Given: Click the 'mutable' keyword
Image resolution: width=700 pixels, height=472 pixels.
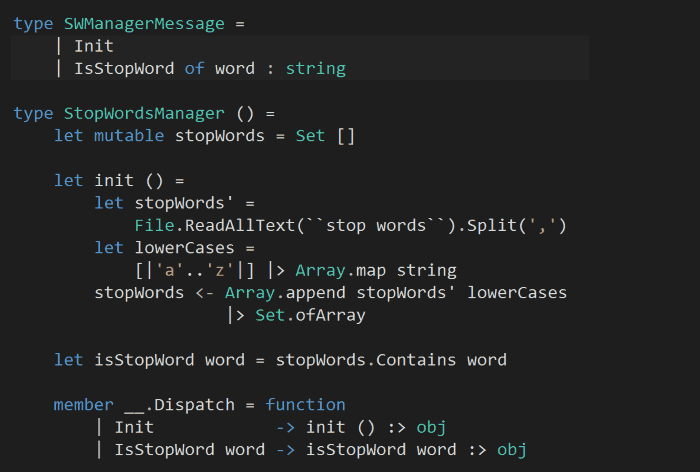Looking at the screenshot, I should pos(129,136).
